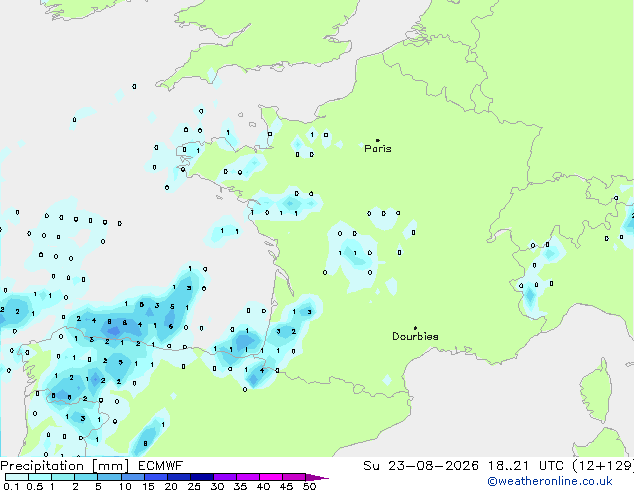Select the 25–30 mm dark navy legend swatch
634x490 pixels.
[202, 477]
